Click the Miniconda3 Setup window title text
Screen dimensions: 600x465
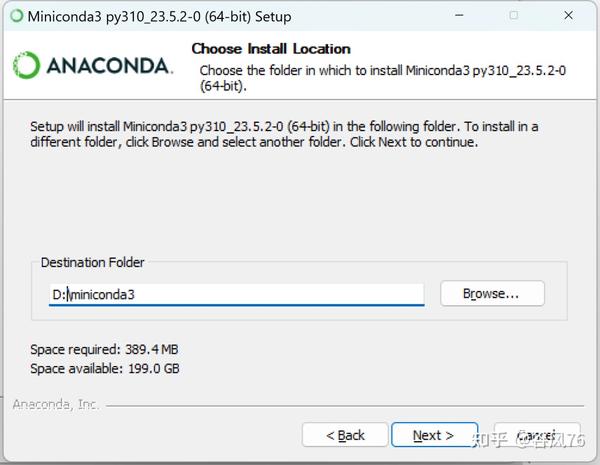coord(160,17)
